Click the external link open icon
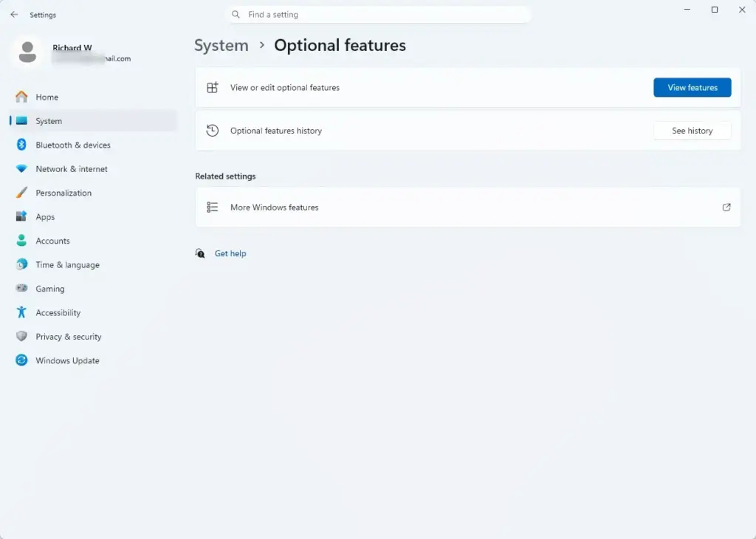The image size is (756, 539). [x=726, y=207]
